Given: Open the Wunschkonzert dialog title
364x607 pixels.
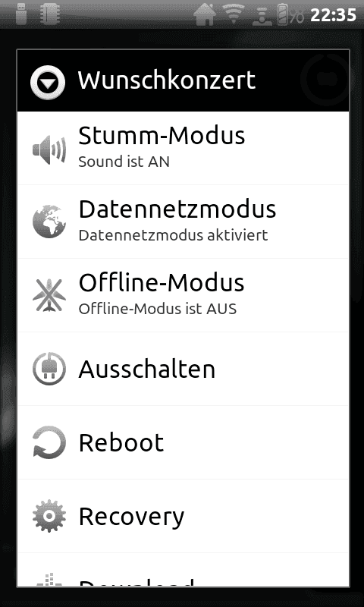Looking at the screenshot, I should [167, 80].
